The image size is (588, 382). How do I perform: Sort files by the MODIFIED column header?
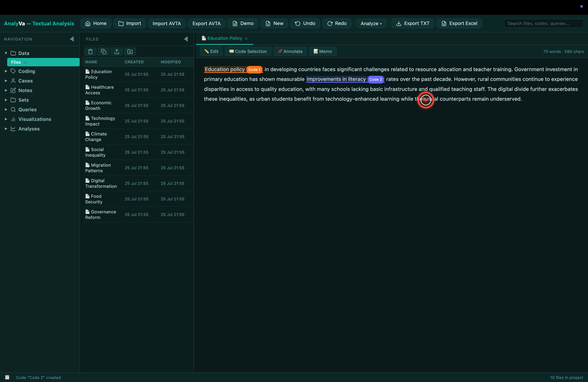171,62
